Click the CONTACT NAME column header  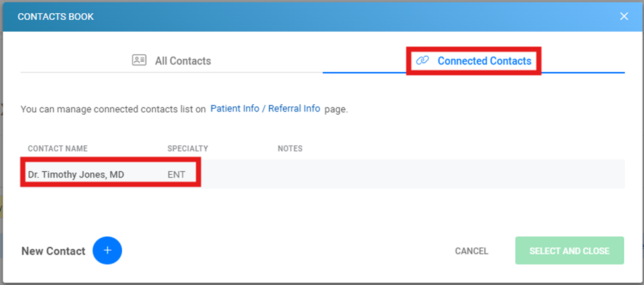[x=58, y=148]
